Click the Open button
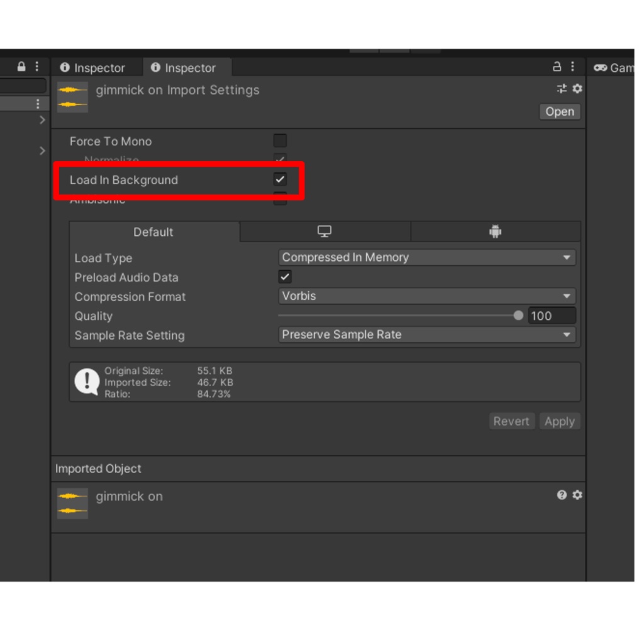The width and height of the screenshot is (644, 644). click(559, 112)
